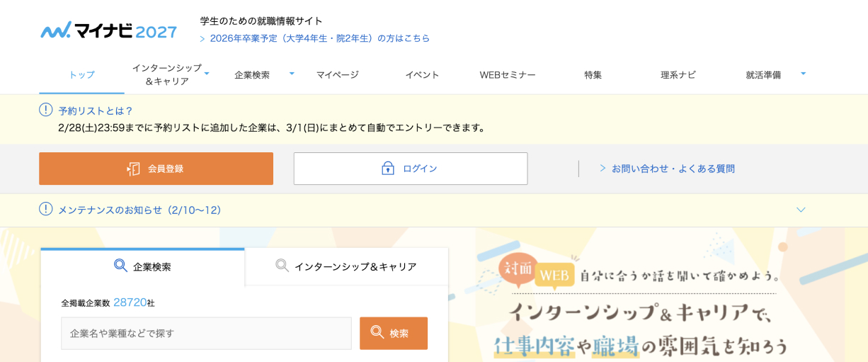
Task: Click the マイナビ2027 logo
Action: pos(108,30)
